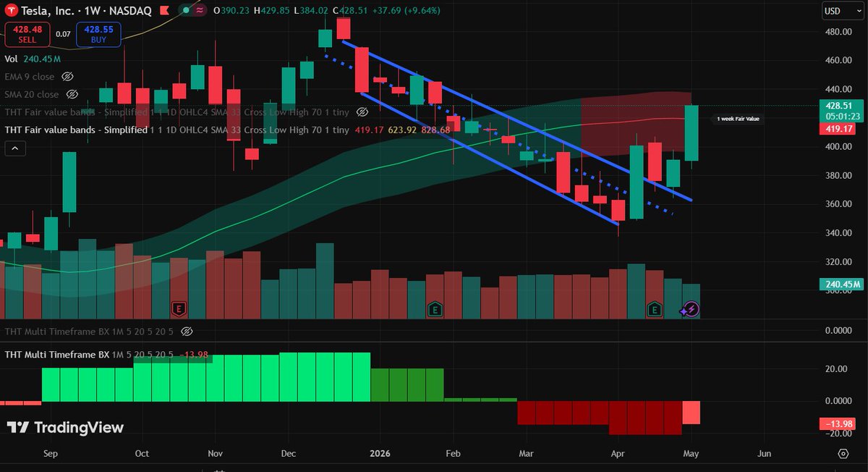868x472 pixels.
Task: Open the red earnings E marker near November
Action: tap(178, 310)
